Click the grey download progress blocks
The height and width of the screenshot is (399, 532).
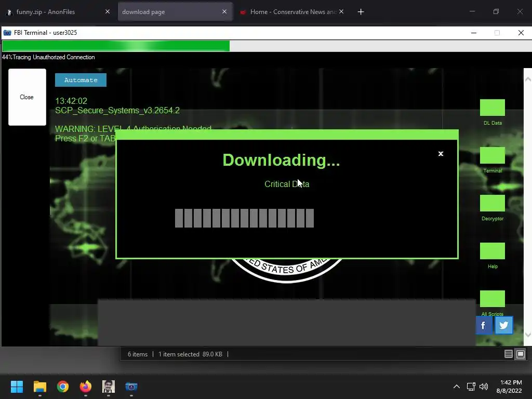[x=244, y=218]
